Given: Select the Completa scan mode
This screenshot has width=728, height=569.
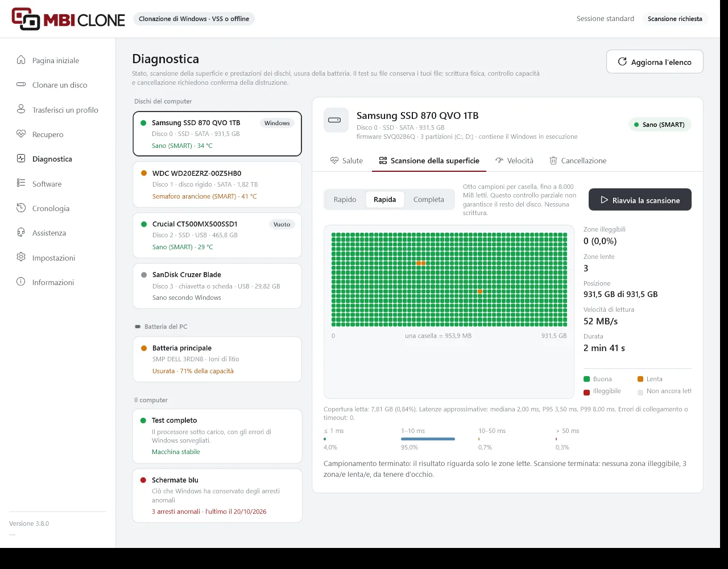Looking at the screenshot, I should pos(429,200).
